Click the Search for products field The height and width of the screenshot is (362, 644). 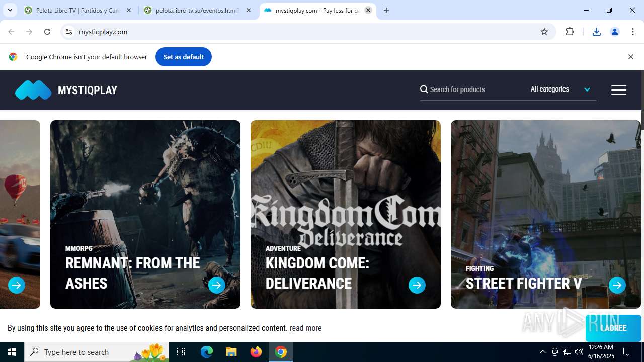click(x=470, y=89)
